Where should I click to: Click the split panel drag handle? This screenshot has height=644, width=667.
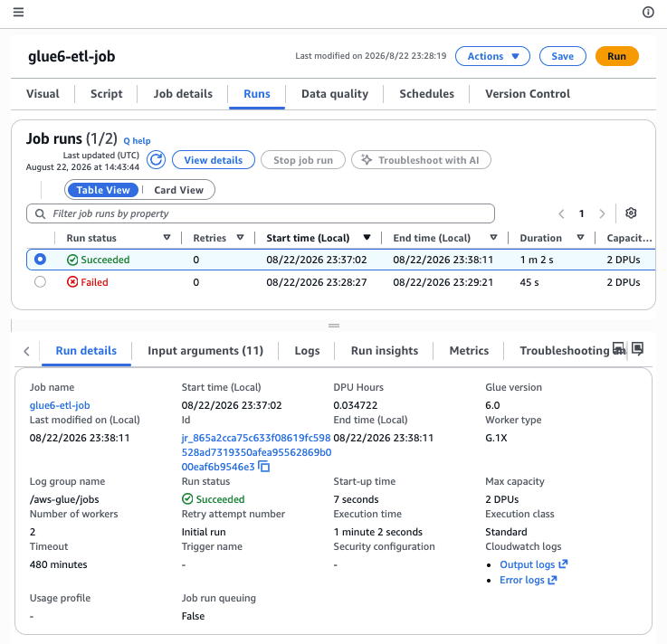point(334,326)
